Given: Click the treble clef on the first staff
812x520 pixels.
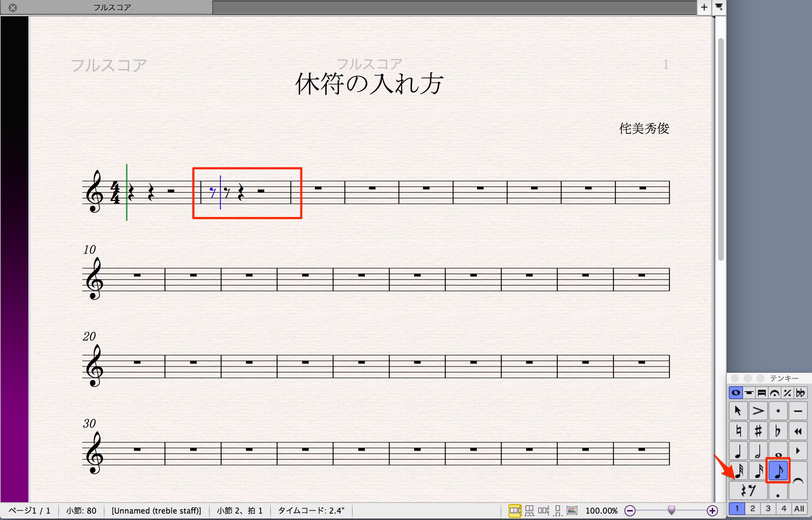Looking at the screenshot, I should click(95, 191).
